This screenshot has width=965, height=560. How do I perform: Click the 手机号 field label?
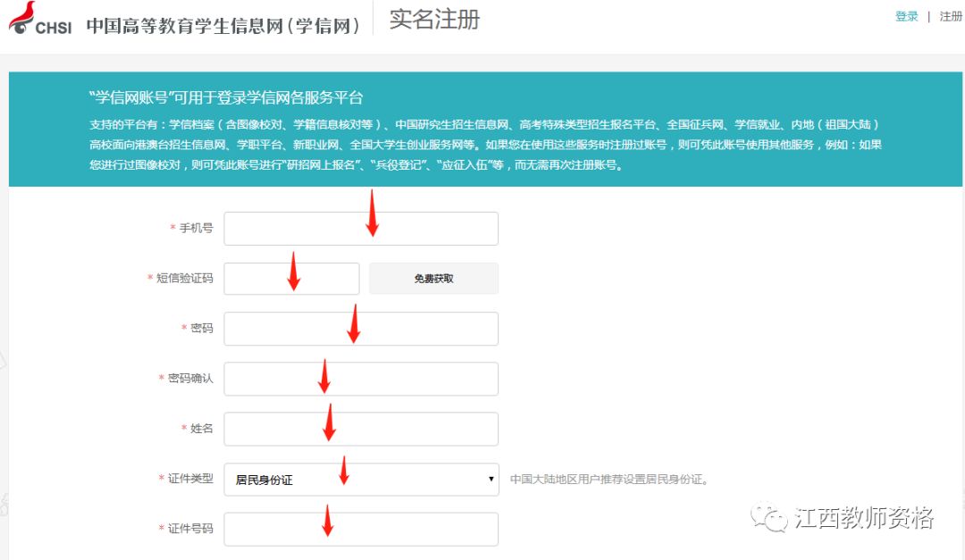[197, 228]
